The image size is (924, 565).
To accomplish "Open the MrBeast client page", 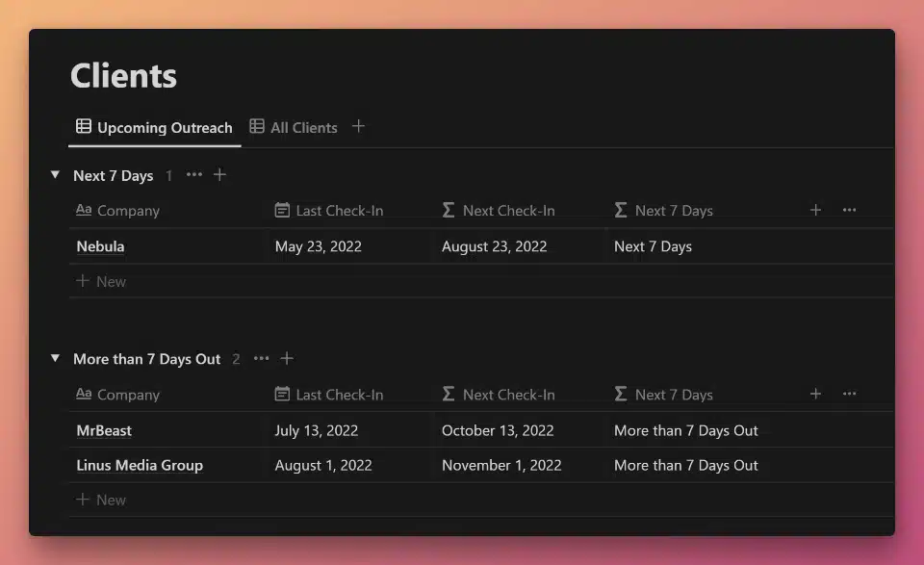I will pyautogui.click(x=104, y=430).
